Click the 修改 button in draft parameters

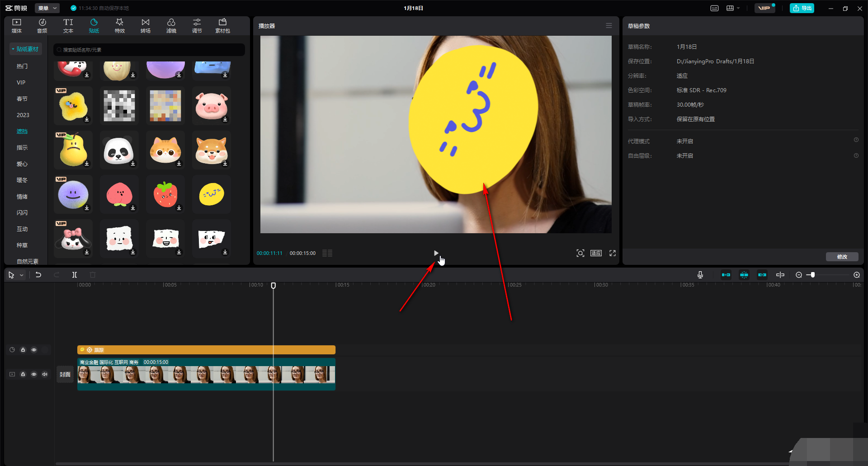(842, 257)
